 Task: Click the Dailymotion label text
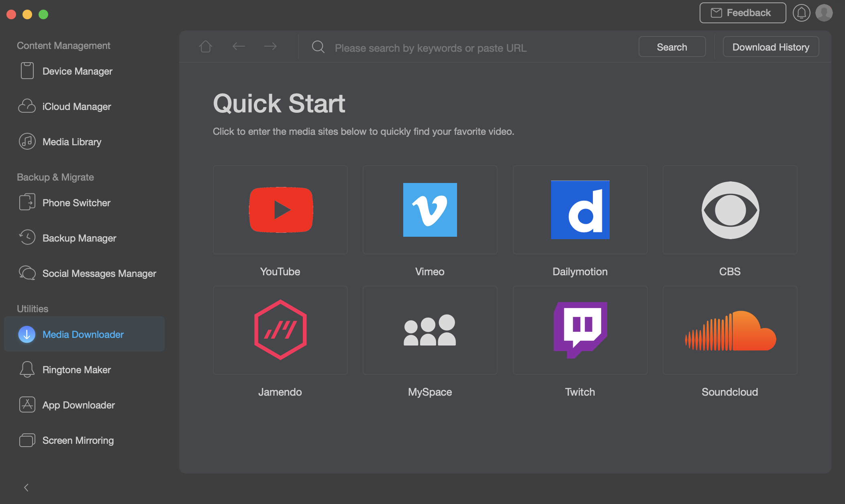coord(580,272)
